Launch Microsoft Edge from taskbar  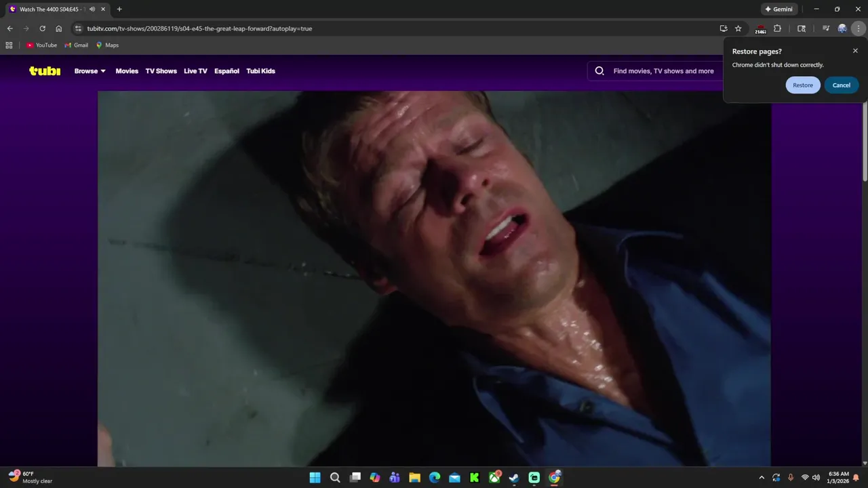(435, 478)
